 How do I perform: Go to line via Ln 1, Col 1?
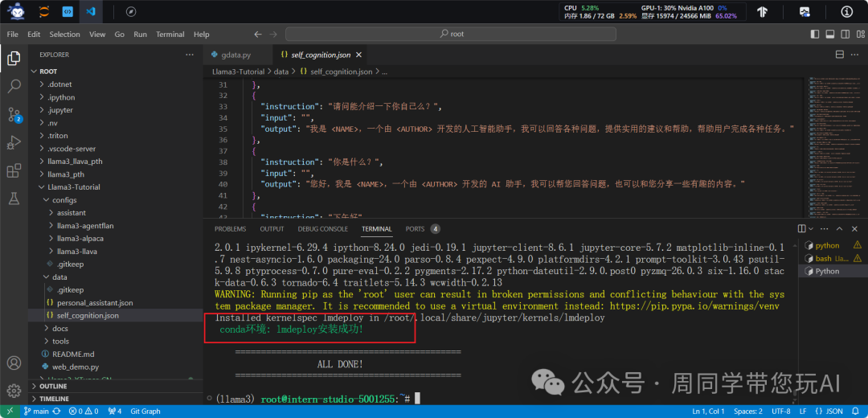710,412
